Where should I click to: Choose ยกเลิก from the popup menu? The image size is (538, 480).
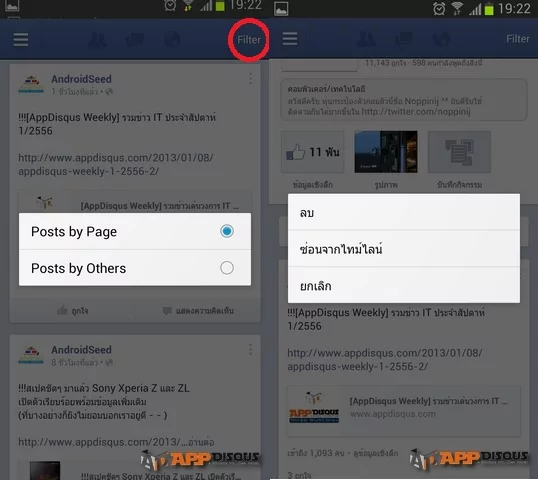coord(404,285)
